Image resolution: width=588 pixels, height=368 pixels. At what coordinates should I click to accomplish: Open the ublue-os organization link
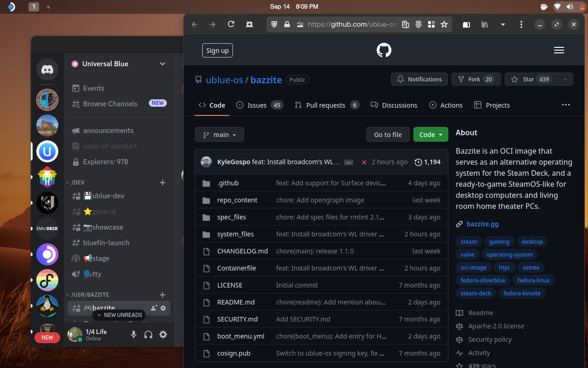point(225,80)
